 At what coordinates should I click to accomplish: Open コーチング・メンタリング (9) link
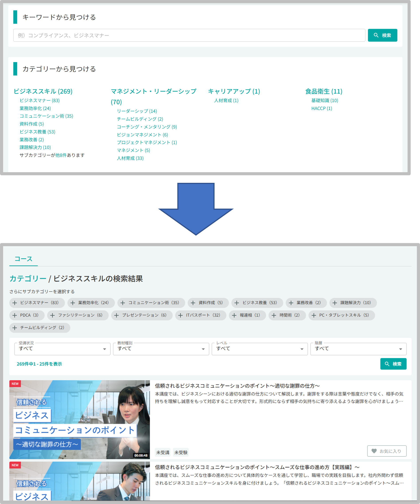point(147,127)
